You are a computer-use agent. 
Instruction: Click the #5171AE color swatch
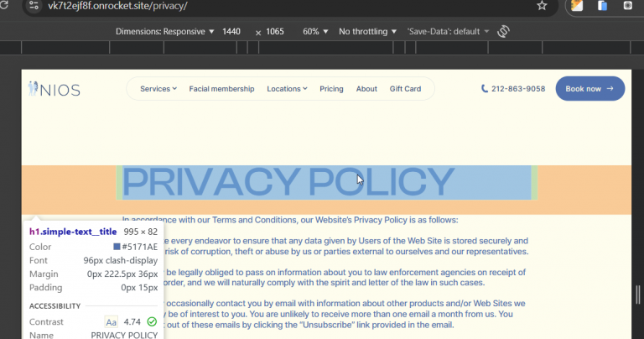pyautogui.click(x=117, y=247)
